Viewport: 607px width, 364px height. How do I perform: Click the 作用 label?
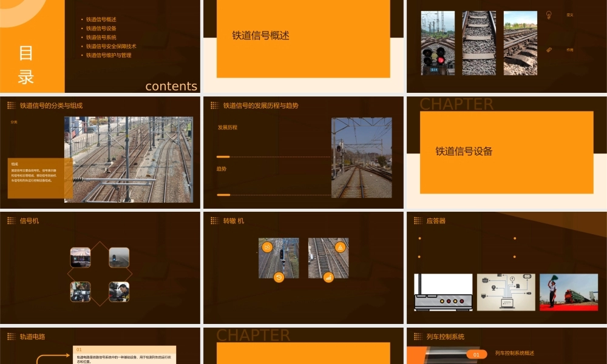tap(570, 50)
